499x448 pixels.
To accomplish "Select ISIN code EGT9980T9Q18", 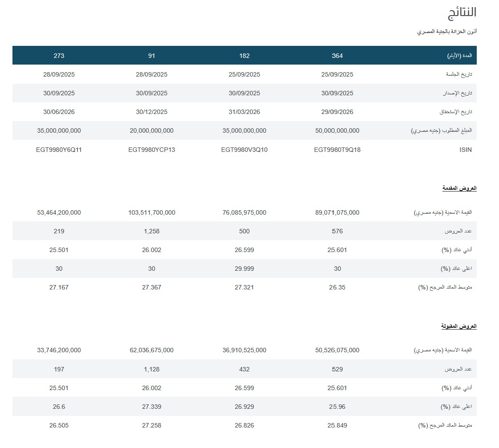I will (x=337, y=150).
